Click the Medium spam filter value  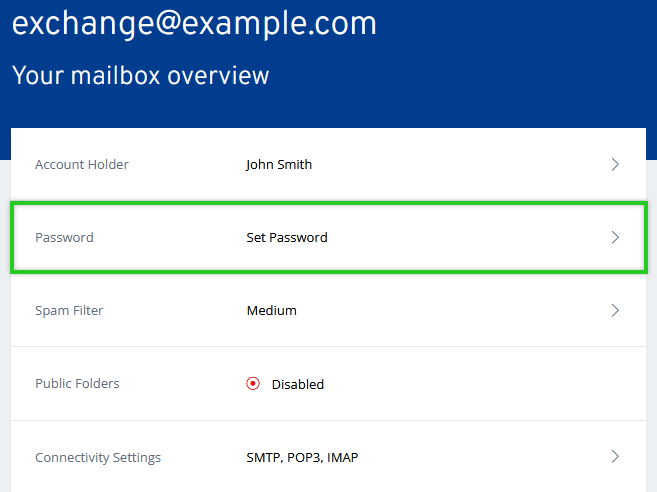271,310
